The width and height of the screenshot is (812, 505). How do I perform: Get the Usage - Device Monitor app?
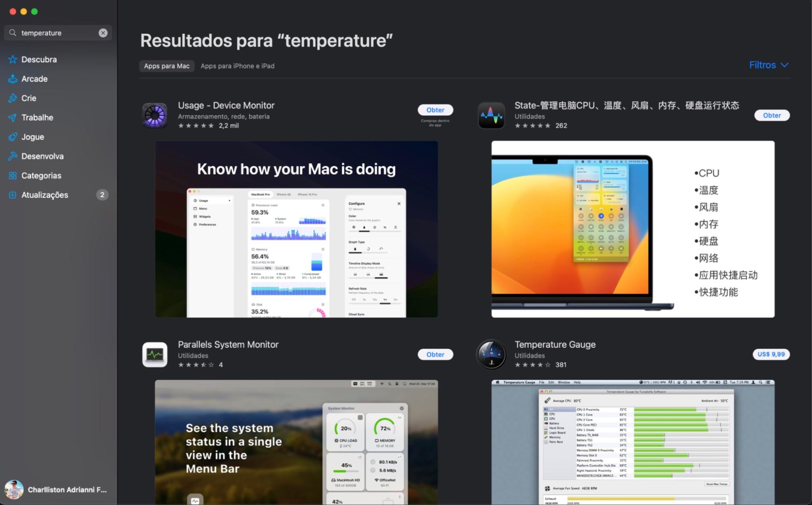point(435,110)
